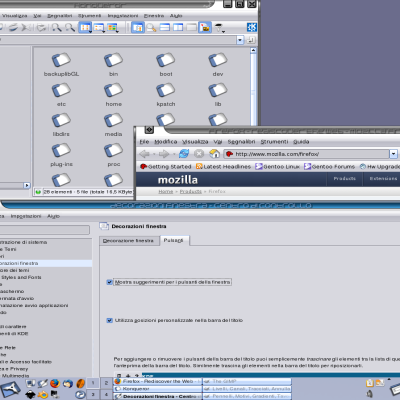This screenshot has height=400, width=400.
Task: Open Gentoo Forums bookmark in Firefox
Action: point(329,166)
